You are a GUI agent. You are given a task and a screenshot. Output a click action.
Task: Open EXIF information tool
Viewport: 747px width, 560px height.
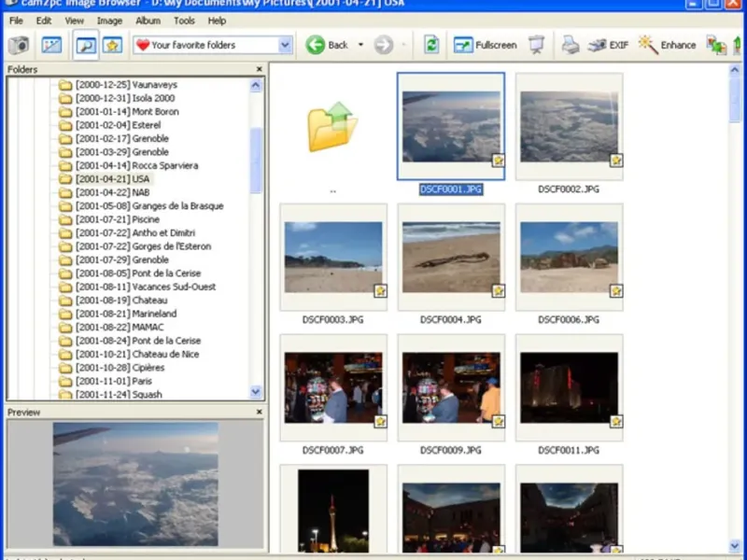(608, 45)
